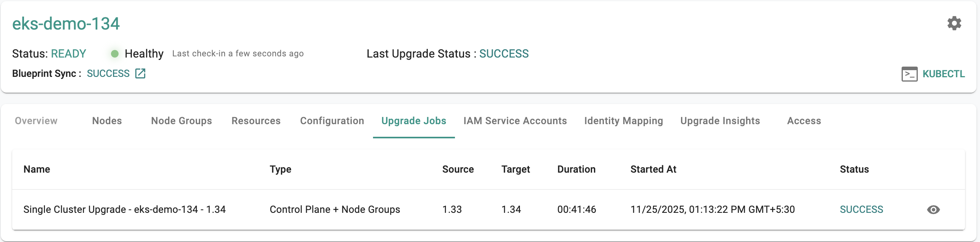The width and height of the screenshot is (980, 242).
Task: Switch to IAM Service Accounts tab
Action: click(515, 121)
